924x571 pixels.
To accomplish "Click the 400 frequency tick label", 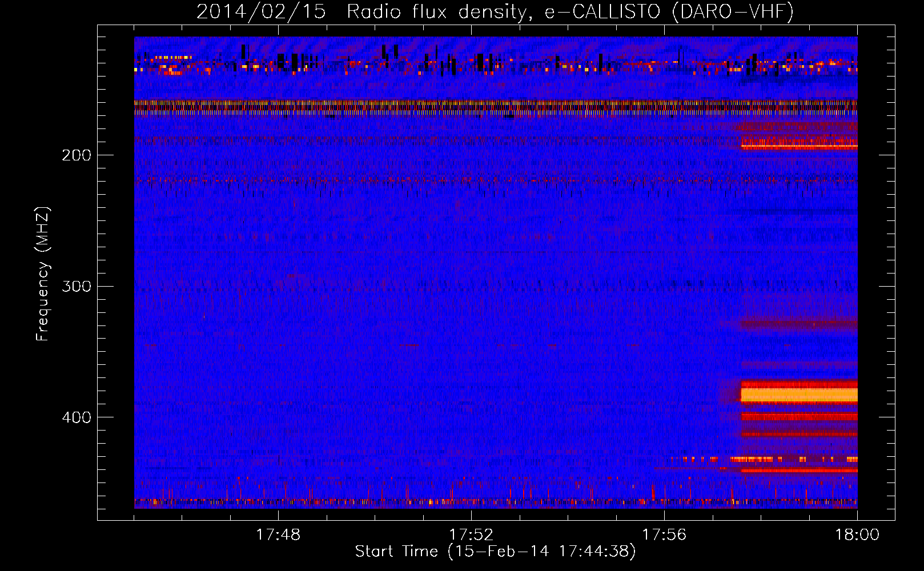I will click(77, 417).
